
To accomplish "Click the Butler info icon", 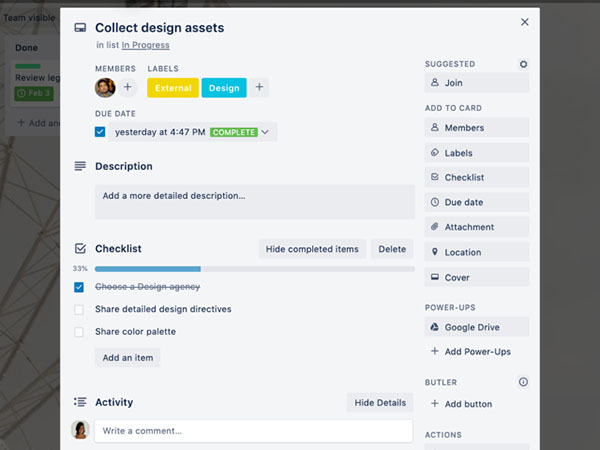I will coord(523,382).
